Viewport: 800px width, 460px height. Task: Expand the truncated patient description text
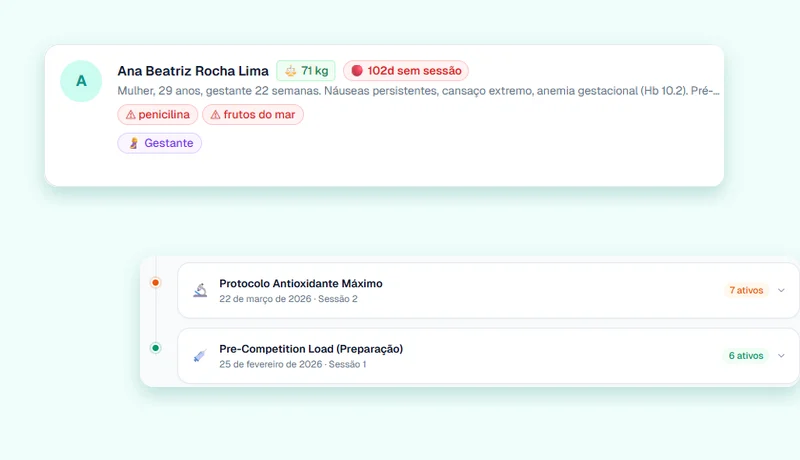(x=418, y=91)
